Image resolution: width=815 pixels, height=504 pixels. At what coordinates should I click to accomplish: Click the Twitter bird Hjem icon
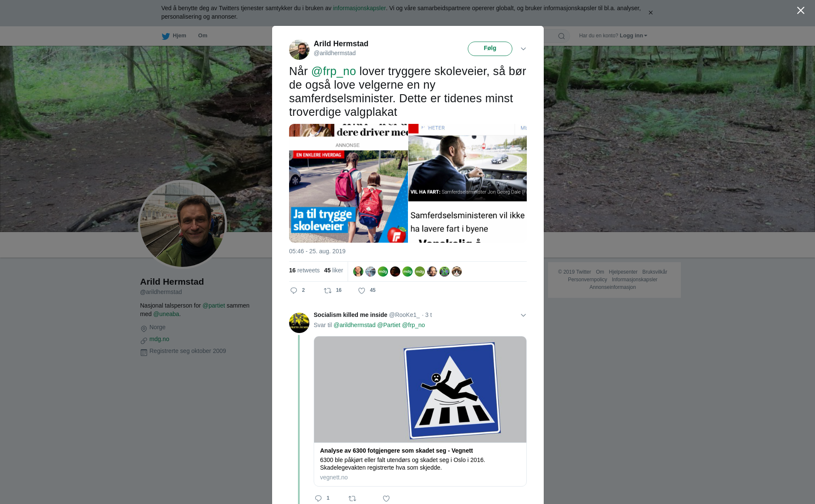pos(166,36)
